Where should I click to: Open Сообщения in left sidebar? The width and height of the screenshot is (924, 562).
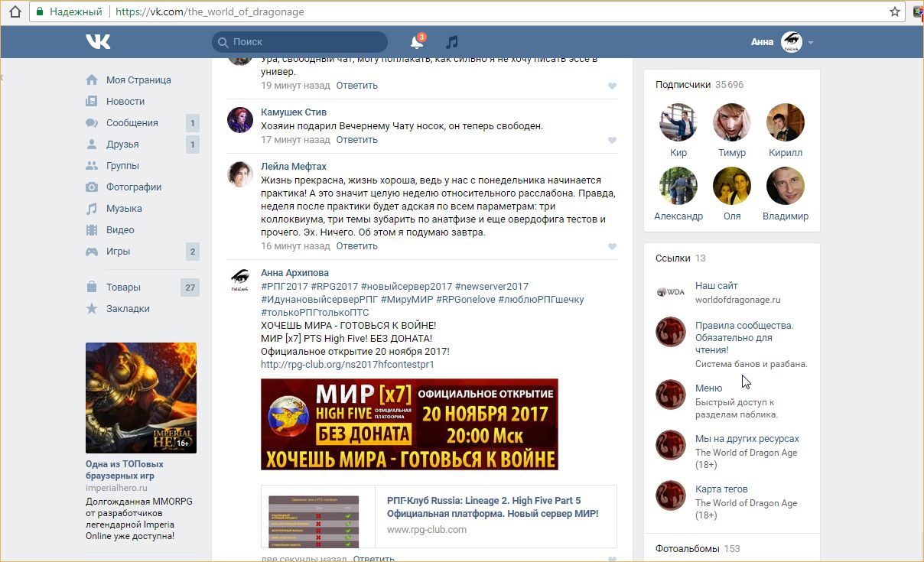132,123
